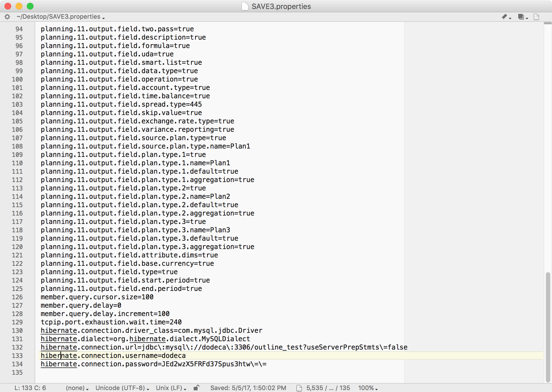This screenshot has height=392, width=552.
Task: Minimize the window with the yellow button
Action: 19,6
